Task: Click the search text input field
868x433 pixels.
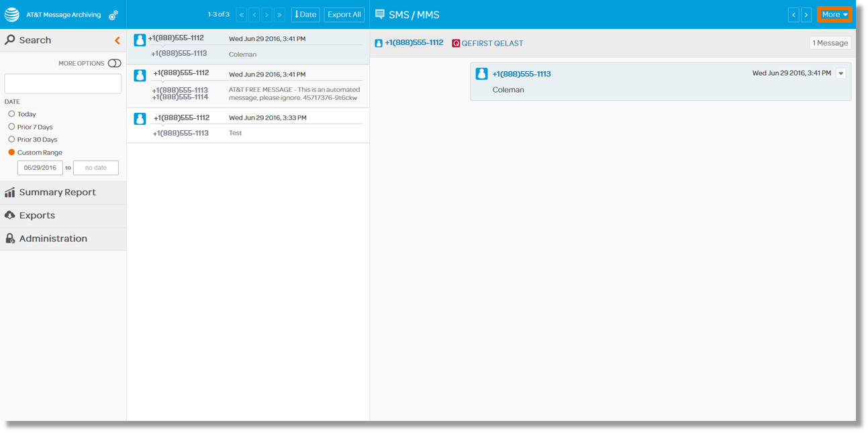Action: tap(62, 84)
